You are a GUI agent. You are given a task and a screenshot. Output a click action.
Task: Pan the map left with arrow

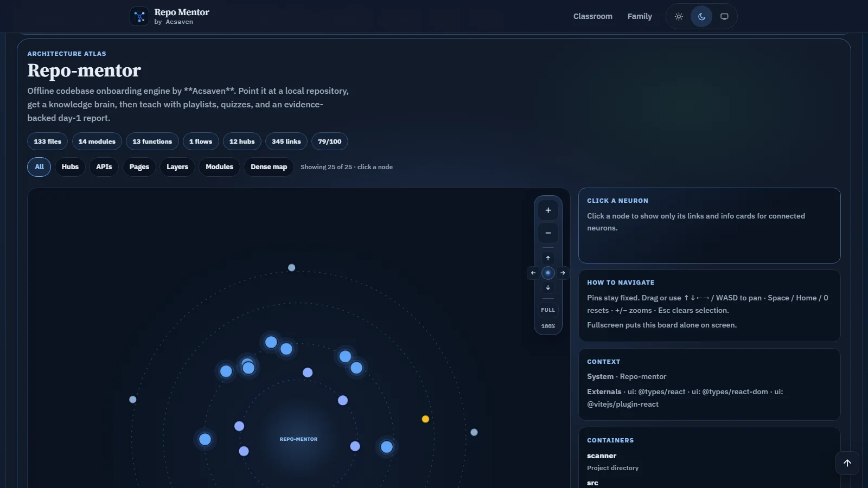click(533, 273)
